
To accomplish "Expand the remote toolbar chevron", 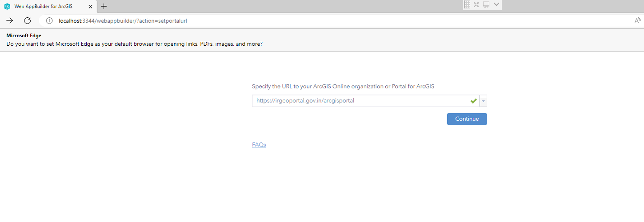I will [x=496, y=4].
